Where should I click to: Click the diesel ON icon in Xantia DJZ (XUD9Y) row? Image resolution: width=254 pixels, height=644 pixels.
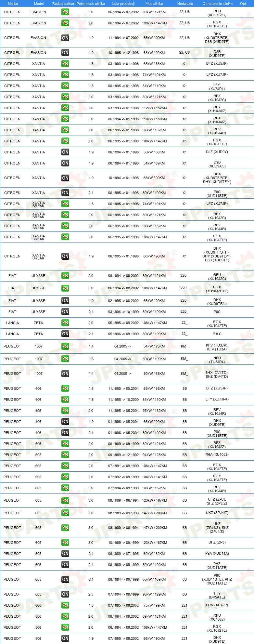[x=65, y=152]
